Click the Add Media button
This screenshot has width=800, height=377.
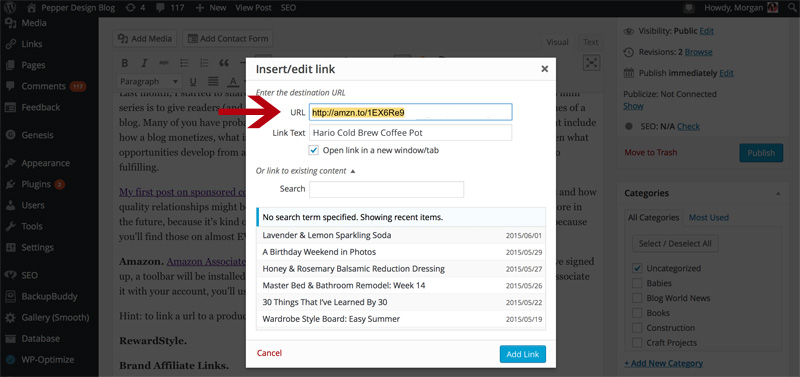(145, 38)
